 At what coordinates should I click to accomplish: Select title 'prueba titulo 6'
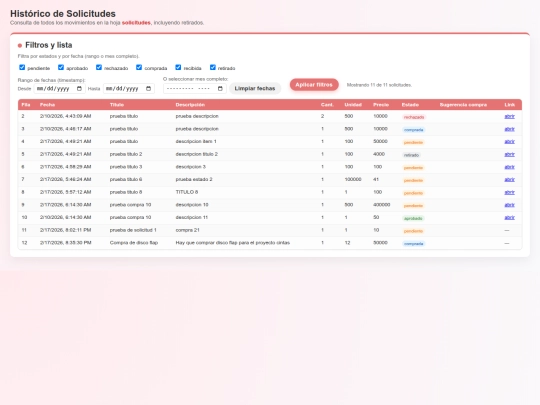126,179
